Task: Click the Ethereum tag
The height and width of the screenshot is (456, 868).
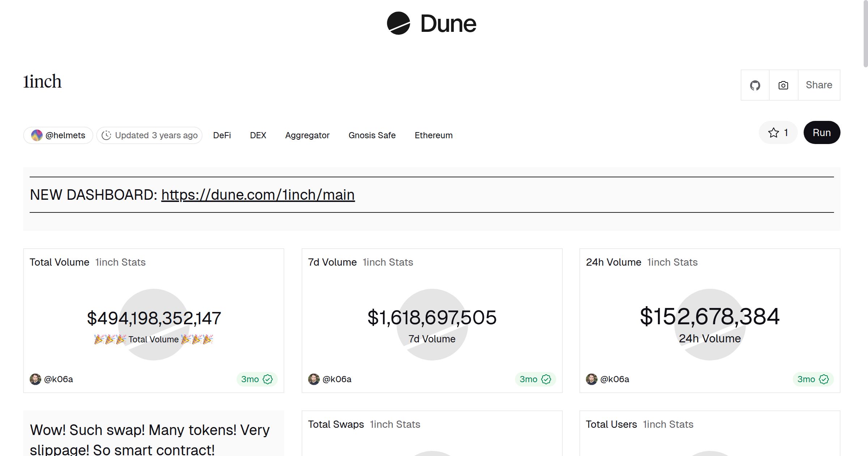Action: point(433,135)
